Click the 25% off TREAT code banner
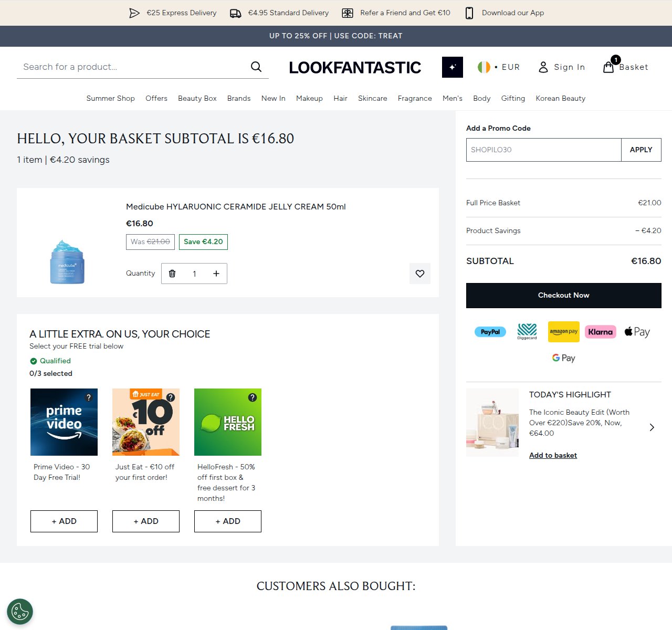Image resolution: width=672 pixels, height=630 pixels. tap(336, 36)
